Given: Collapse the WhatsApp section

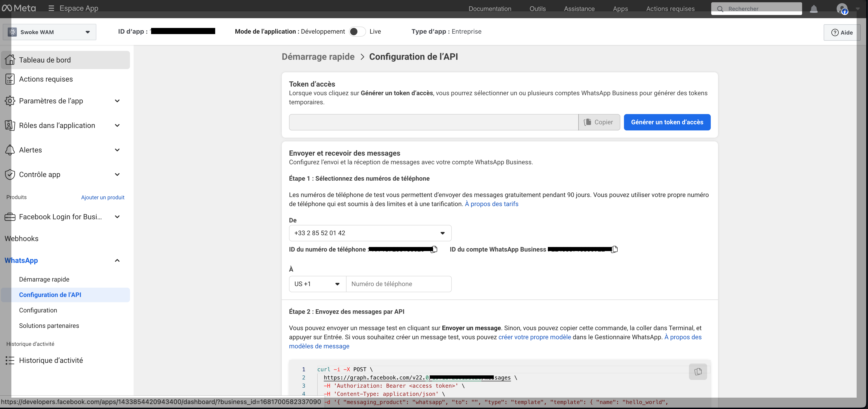Looking at the screenshot, I should (117, 260).
